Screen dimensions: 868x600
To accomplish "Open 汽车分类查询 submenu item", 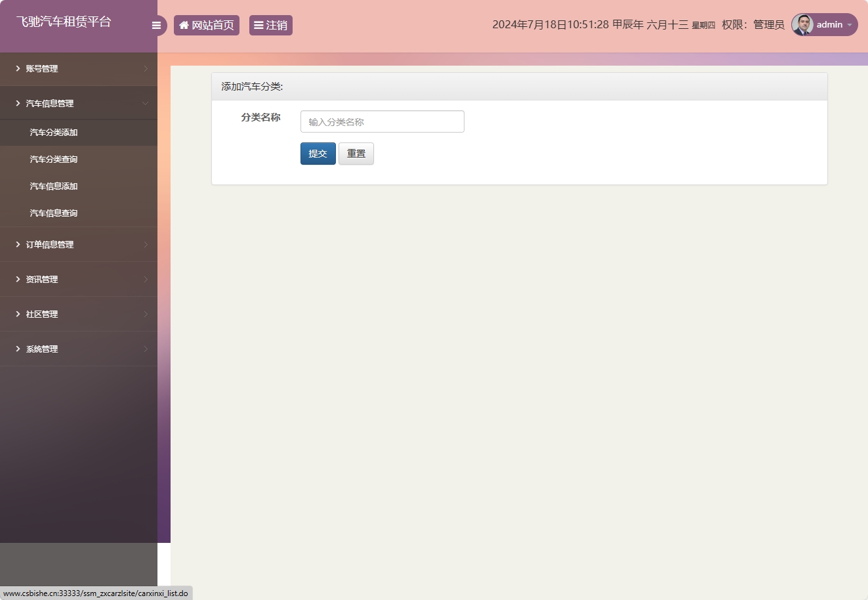I will tap(79, 160).
